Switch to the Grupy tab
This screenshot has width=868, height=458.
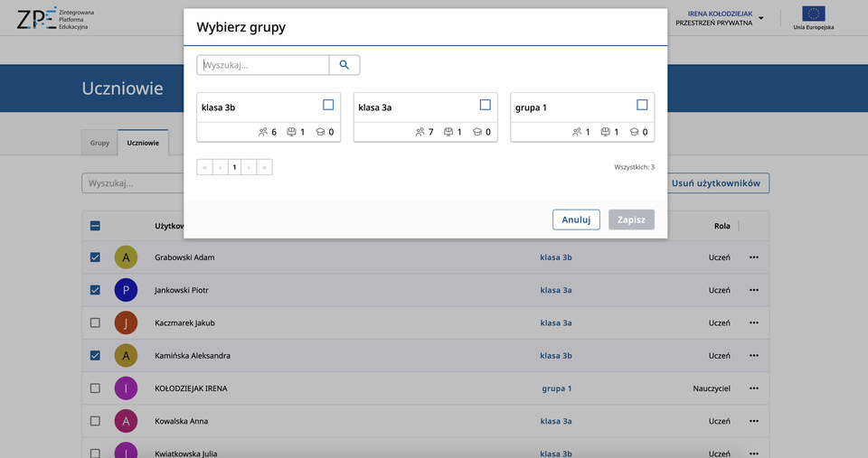pyautogui.click(x=99, y=143)
